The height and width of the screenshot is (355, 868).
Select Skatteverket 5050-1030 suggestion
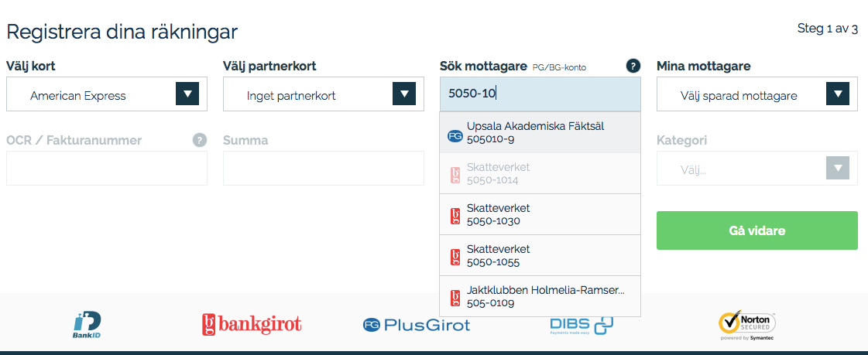pyautogui.click(x=540, y=214)
